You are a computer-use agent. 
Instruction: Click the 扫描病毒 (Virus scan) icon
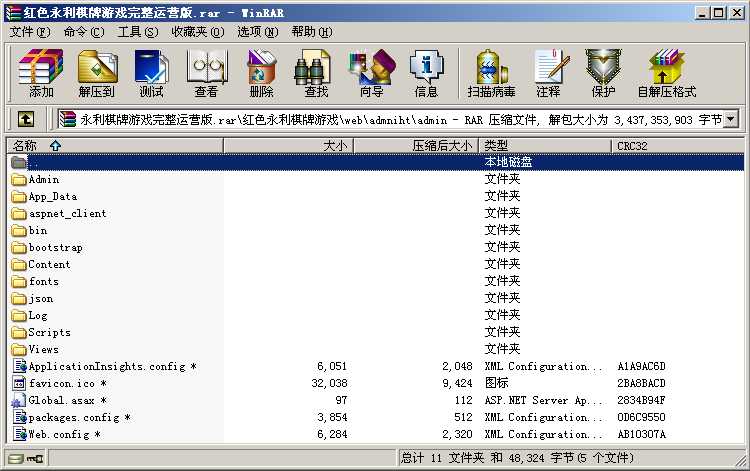491,73
